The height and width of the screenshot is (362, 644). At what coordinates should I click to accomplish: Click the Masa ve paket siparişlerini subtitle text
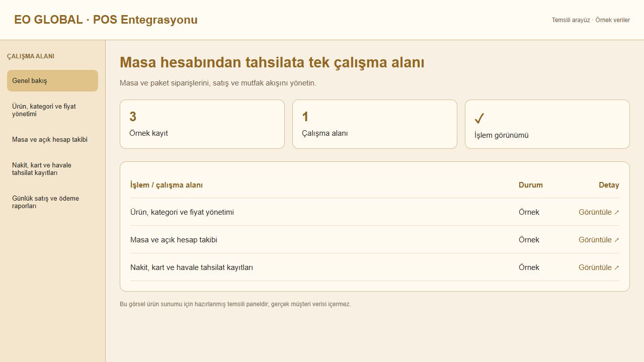(x=218, y=83)
